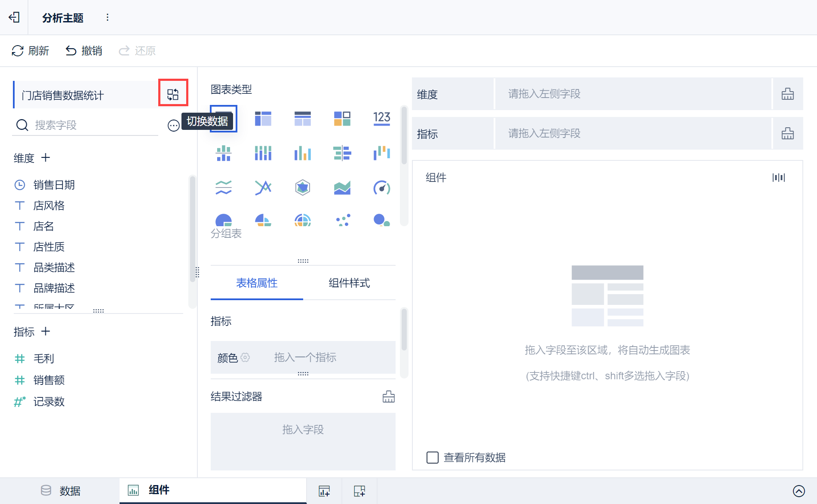Screen dimensions: 817x504
Task: Click the 分析主题 title
Action: [x=63, y=18]
